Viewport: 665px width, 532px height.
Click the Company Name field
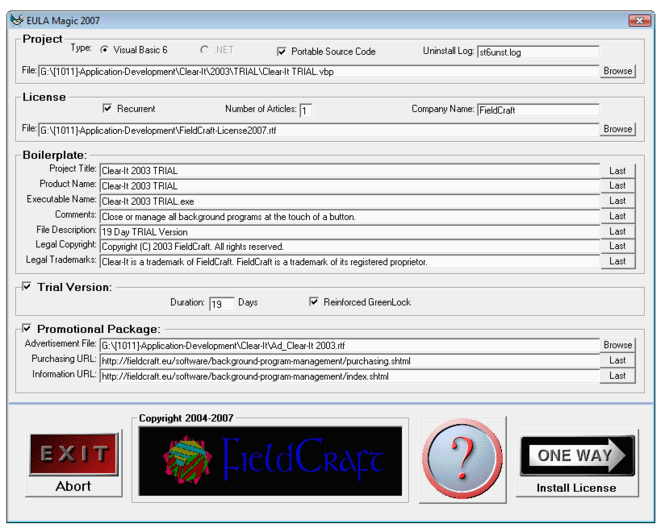(x=538, y=110)
